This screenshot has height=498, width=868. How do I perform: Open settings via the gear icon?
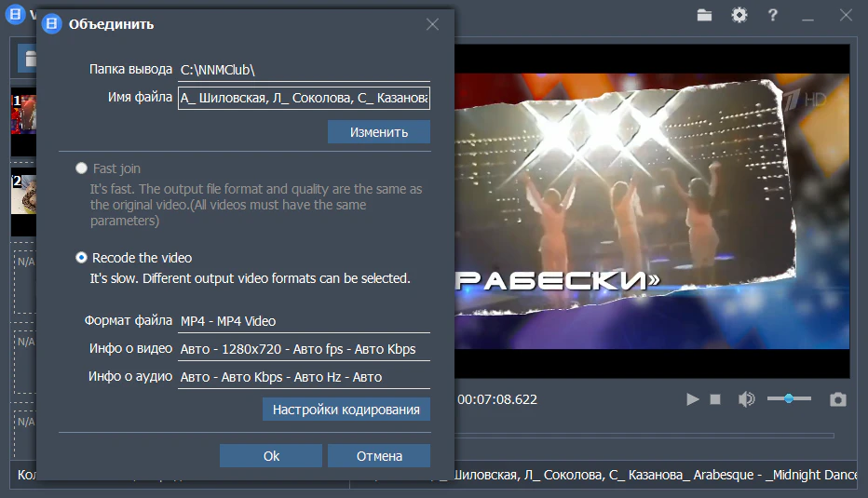pos(739,15)
